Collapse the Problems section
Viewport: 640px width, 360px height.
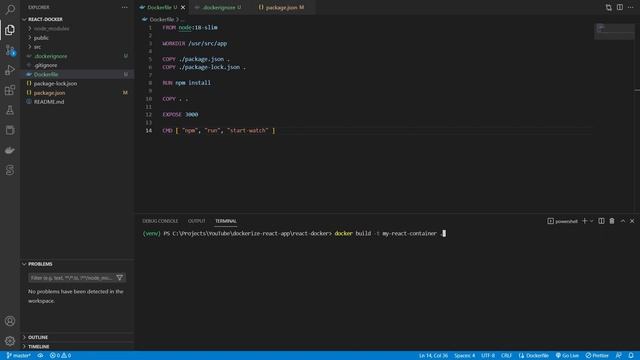coord(40,264)
